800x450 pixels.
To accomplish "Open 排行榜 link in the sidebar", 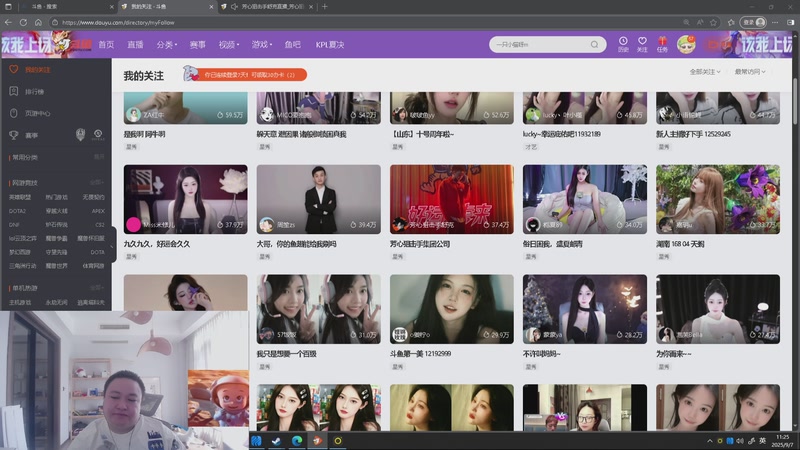I will [x=34, y=92].
